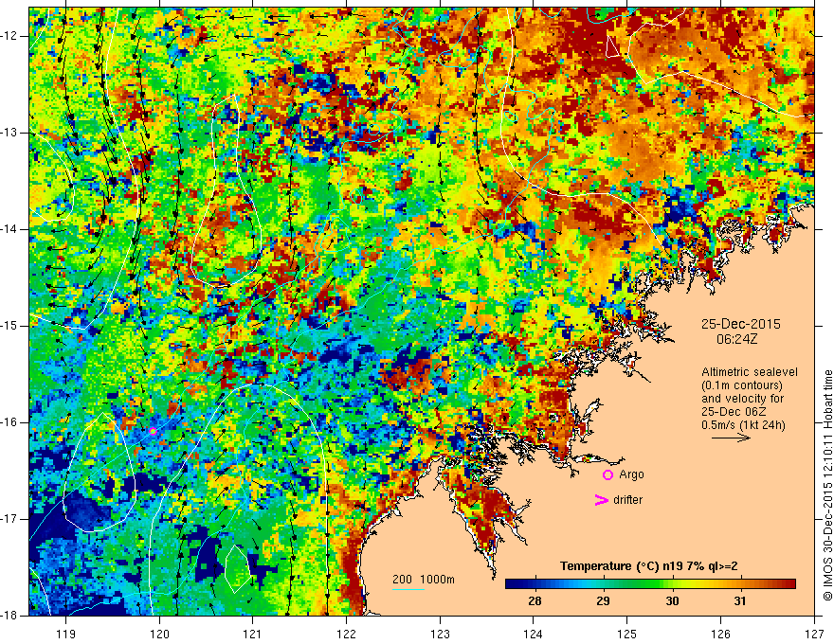Click the "drifter" legend label
The image size is (834, 644).
tap(627, 500)
